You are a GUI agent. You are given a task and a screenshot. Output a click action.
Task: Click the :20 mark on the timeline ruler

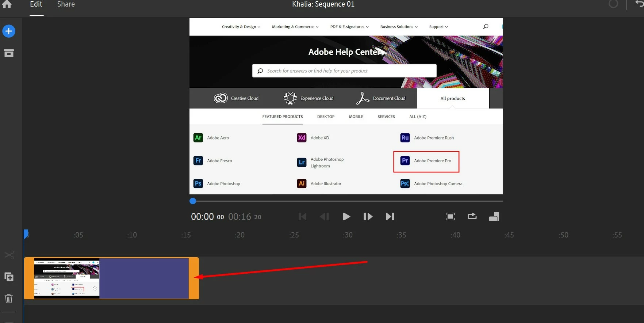pos(239,235)
